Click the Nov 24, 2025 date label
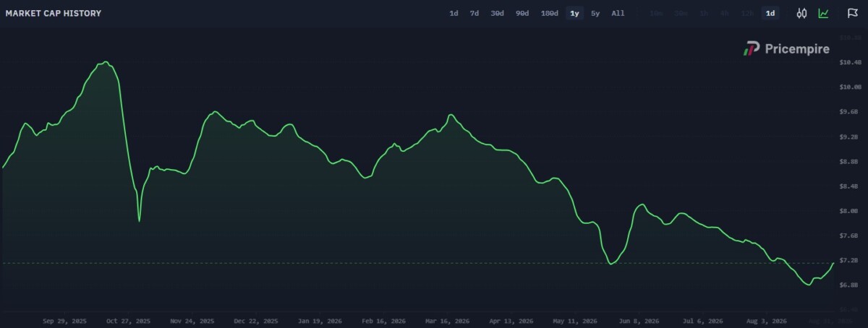 point(192,321)
